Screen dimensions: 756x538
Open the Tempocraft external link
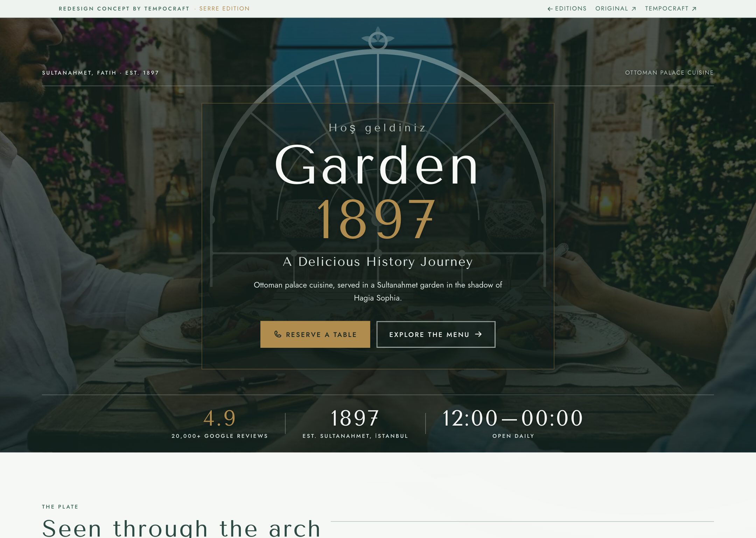point(671,8)
